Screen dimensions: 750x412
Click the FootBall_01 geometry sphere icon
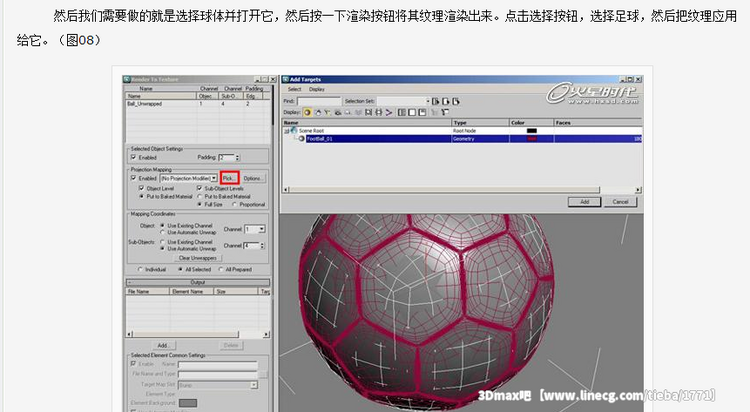pos(301,139)
